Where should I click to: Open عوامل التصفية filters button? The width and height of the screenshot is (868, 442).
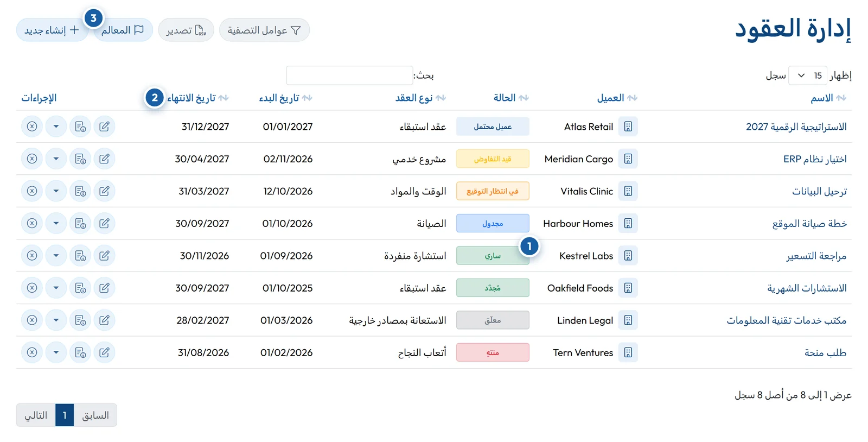(264, 30)
